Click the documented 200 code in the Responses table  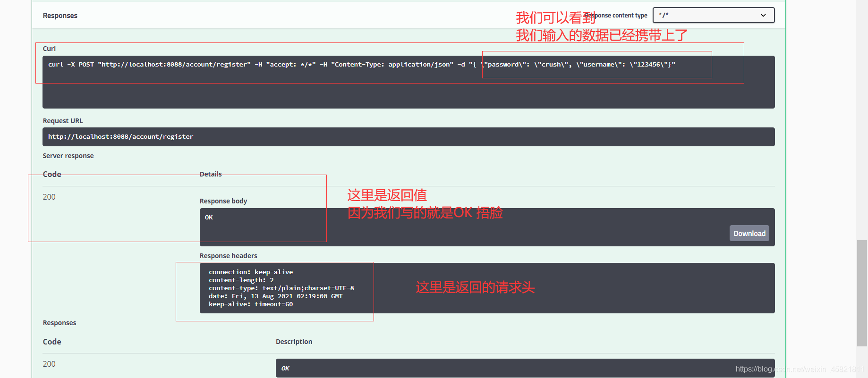(x=49, y=364)
